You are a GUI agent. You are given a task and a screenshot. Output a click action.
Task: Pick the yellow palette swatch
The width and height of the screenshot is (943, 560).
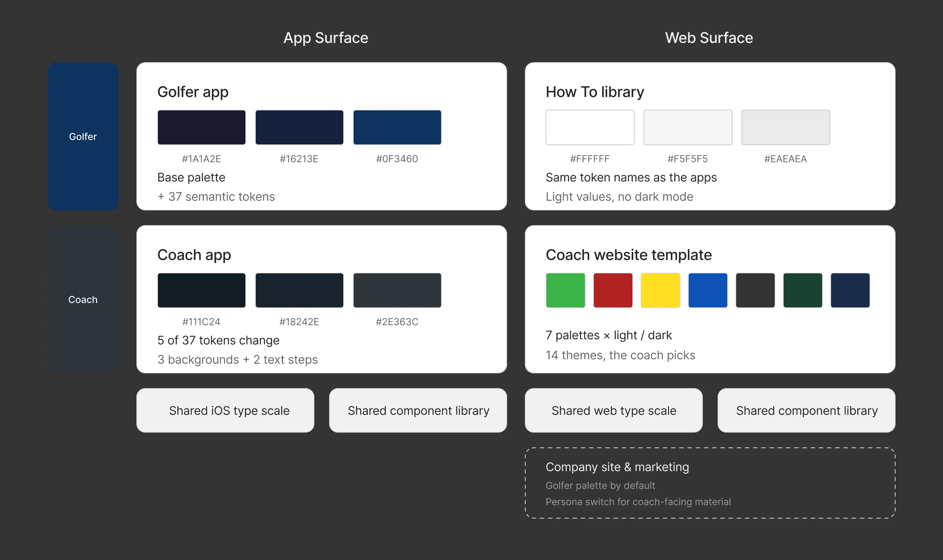[x=660, y=290]
